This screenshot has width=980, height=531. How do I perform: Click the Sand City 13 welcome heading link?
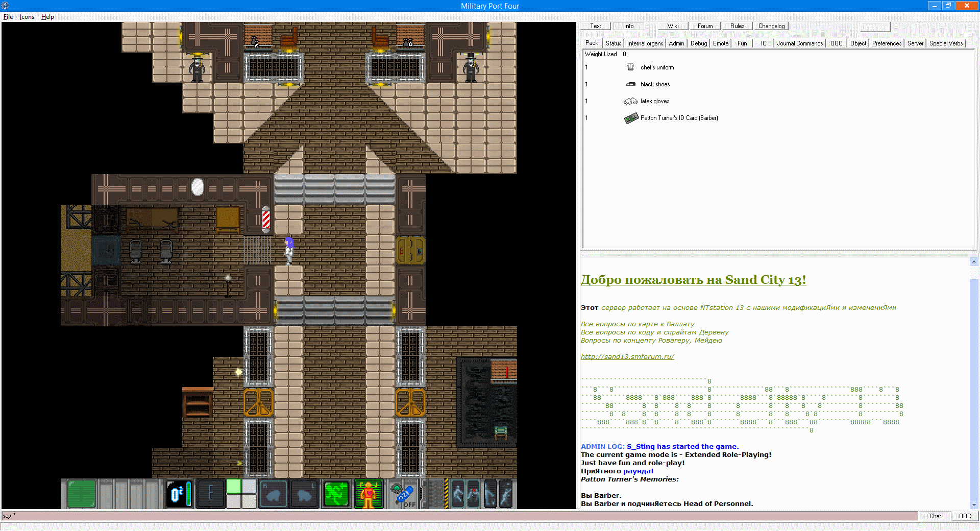pos(694,280)
